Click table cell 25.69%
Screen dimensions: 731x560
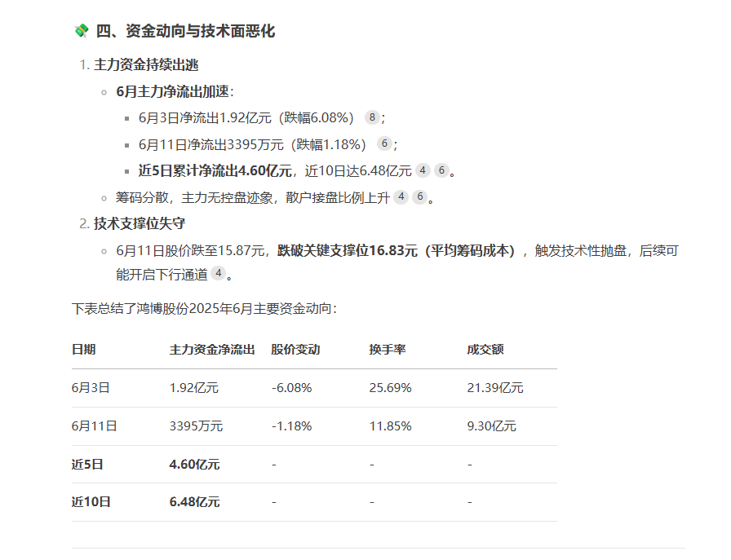click(x=390, y=388)
